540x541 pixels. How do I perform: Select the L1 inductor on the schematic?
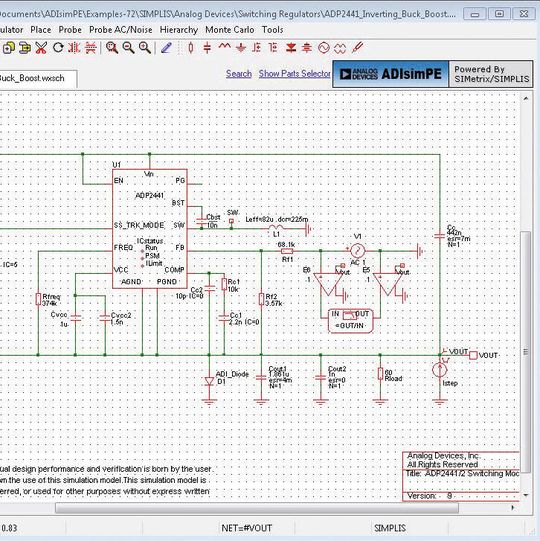(276, 228)
